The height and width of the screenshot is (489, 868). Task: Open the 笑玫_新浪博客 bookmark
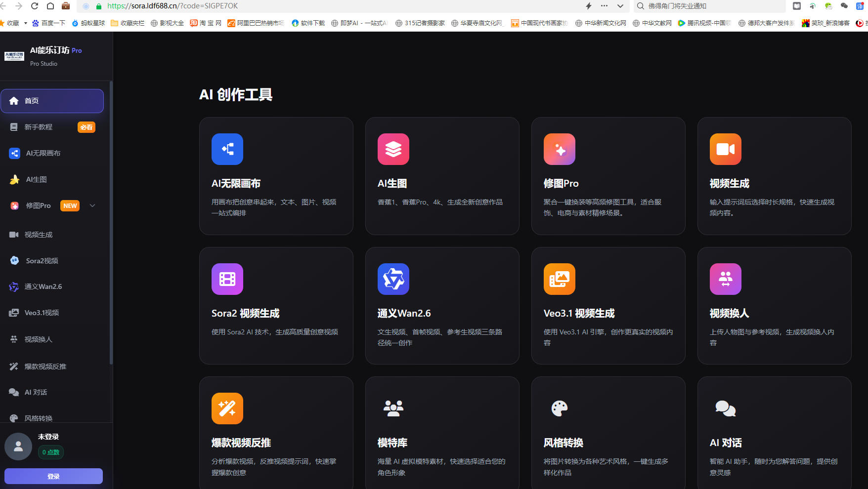825,23
